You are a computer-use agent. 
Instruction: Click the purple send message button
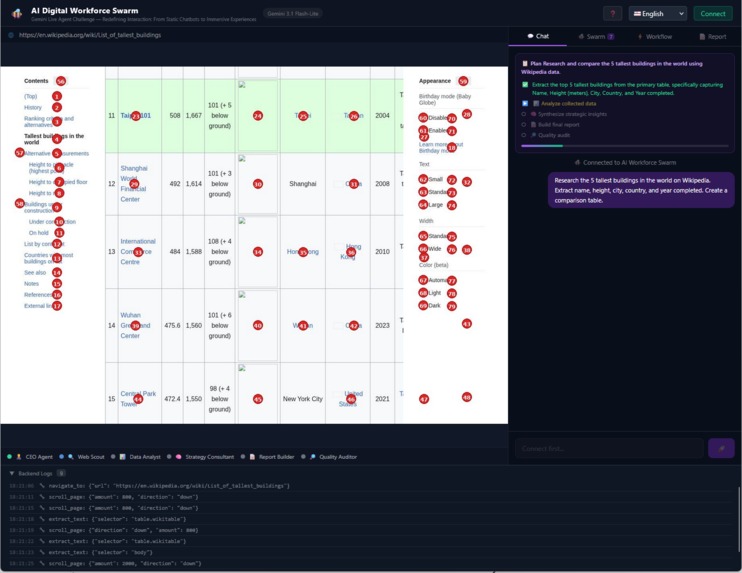tap(721, 448)
